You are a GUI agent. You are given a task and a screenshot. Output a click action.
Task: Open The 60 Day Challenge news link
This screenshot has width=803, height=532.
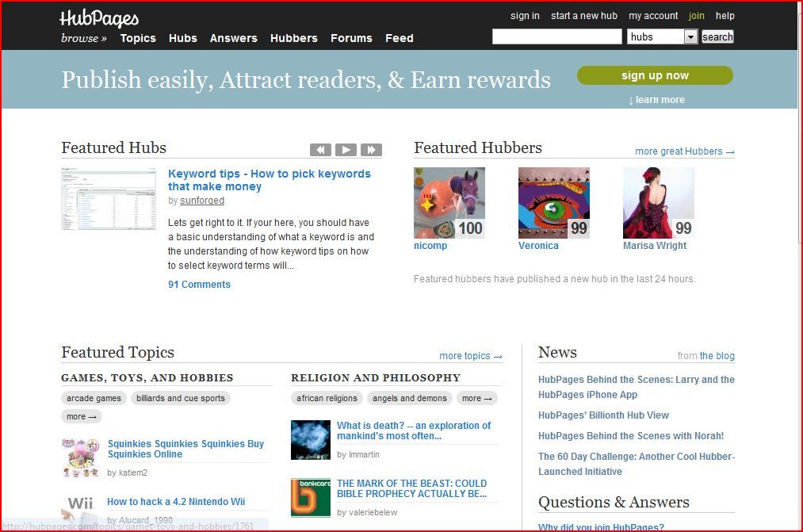point(637,464)
